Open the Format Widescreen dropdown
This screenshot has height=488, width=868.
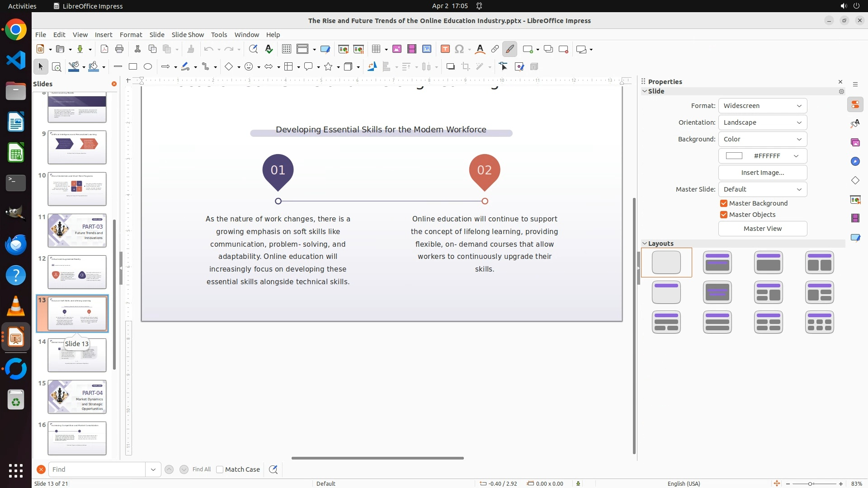(762, 106)
